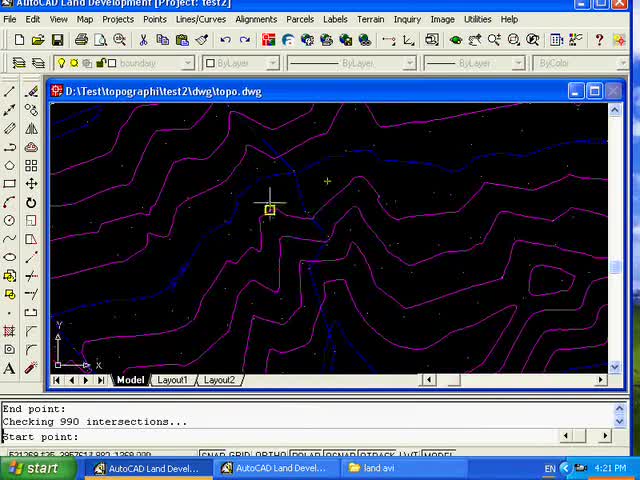Pick the Trim modify tool
640x480 pixels.
[x=31, y=276]
